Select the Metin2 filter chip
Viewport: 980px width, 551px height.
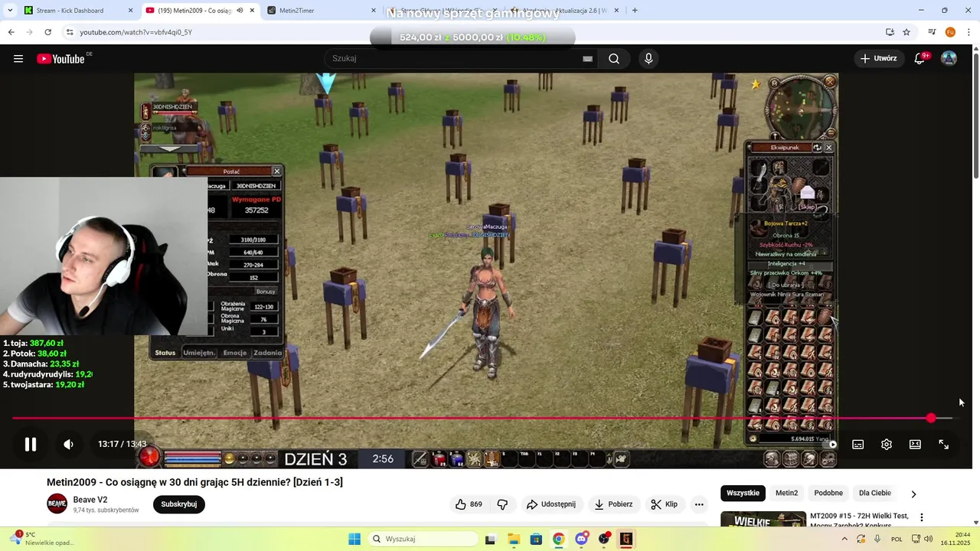[786, 494]
